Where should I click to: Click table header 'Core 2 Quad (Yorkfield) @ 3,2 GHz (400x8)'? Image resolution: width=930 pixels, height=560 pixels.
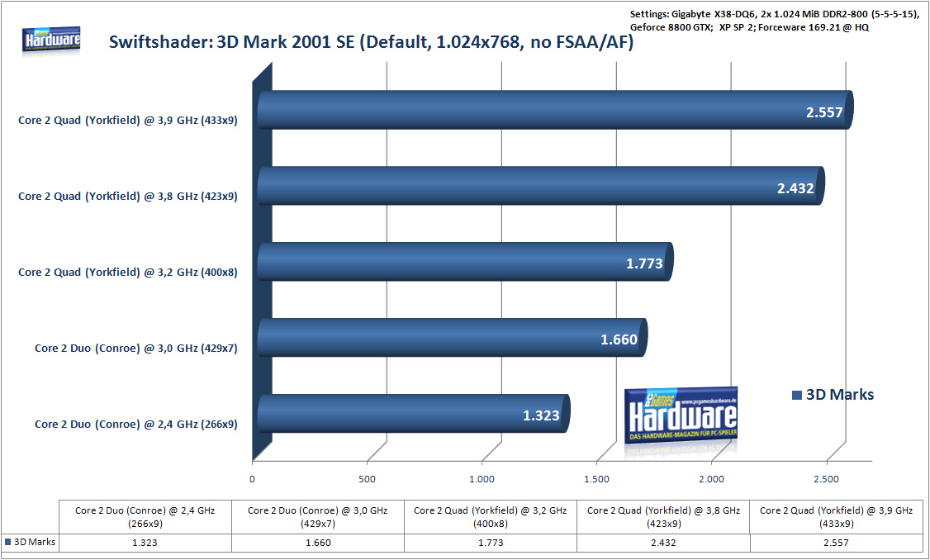pyautogui.click(x=491, y=517)
